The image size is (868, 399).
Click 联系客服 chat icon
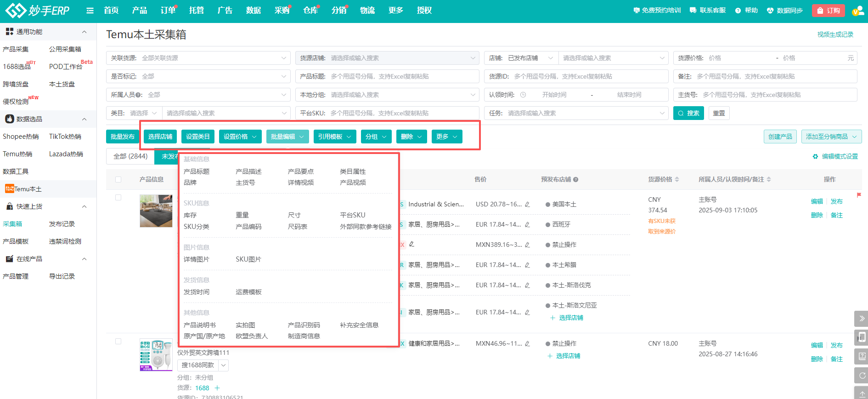point(693,10)
